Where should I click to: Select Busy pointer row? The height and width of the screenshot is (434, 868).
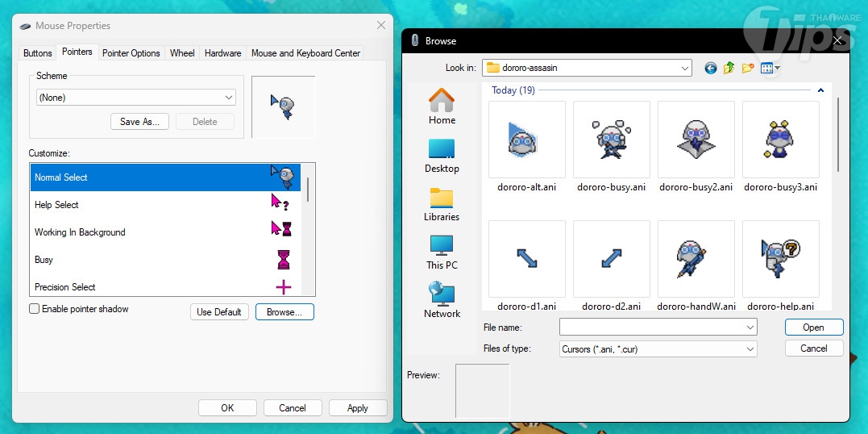pyautogui.click(x=165, y=260)
